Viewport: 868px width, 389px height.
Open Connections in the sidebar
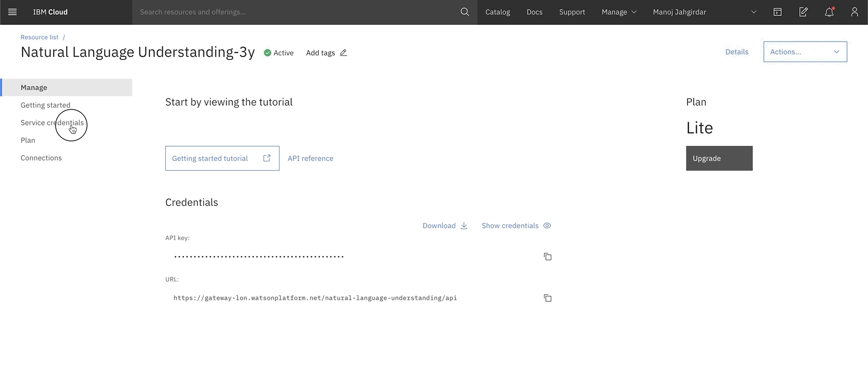click(41, 158)
